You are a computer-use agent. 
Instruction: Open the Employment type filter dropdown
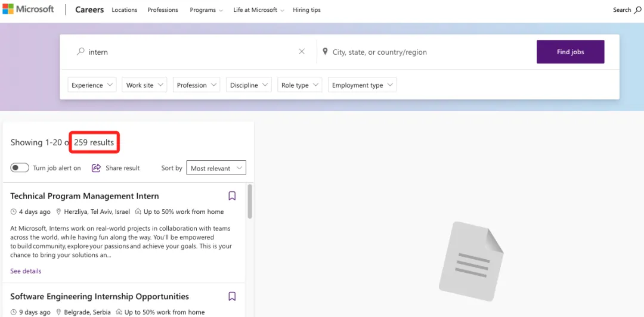coord(363,85)
